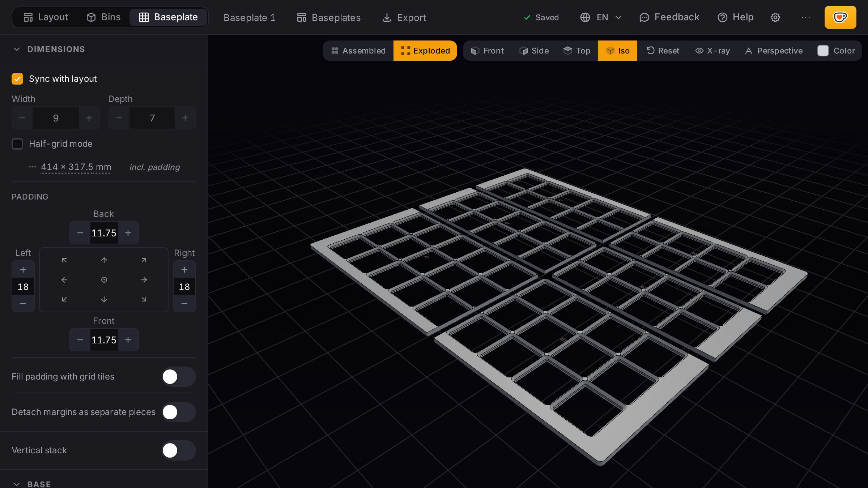Align padding to bottom arrow
The image size is (868, 488).
[x=104, y=299]
